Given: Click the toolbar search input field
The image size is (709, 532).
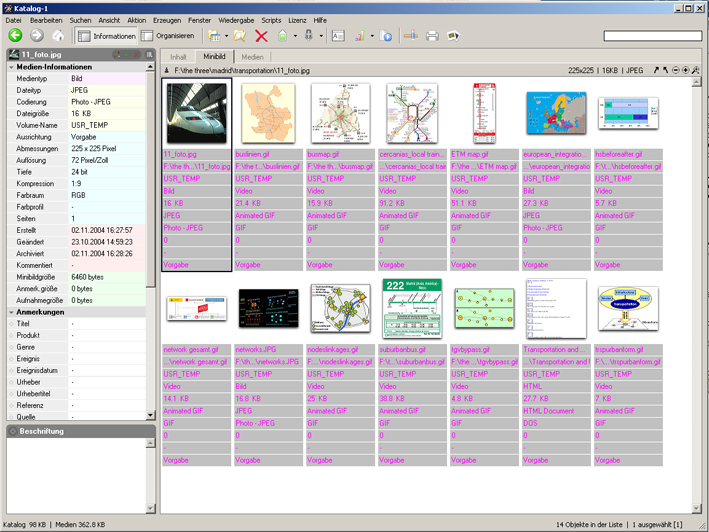Looking at the screenshot, I should pyautogui.click(x=652, y=36).
